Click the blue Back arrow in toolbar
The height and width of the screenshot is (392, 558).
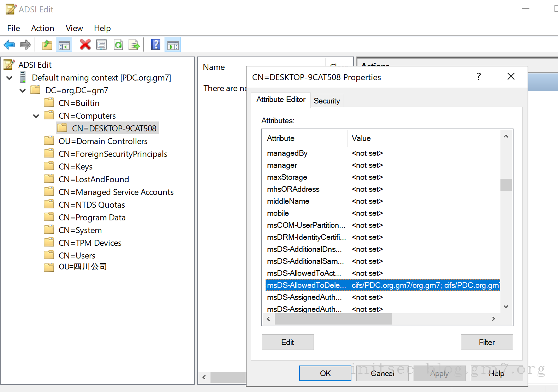[9, 45]
